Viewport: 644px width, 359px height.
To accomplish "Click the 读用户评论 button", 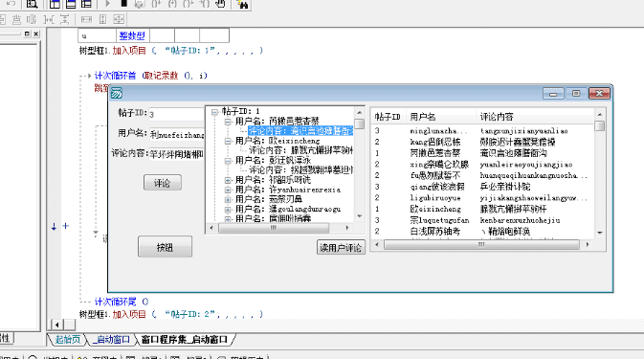I will (x=341, y=247).
